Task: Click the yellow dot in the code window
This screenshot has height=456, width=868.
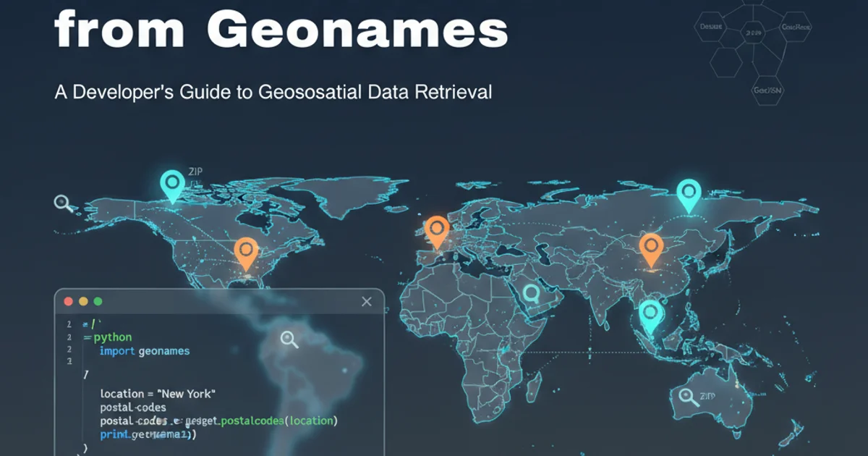Action: (83, 301)
